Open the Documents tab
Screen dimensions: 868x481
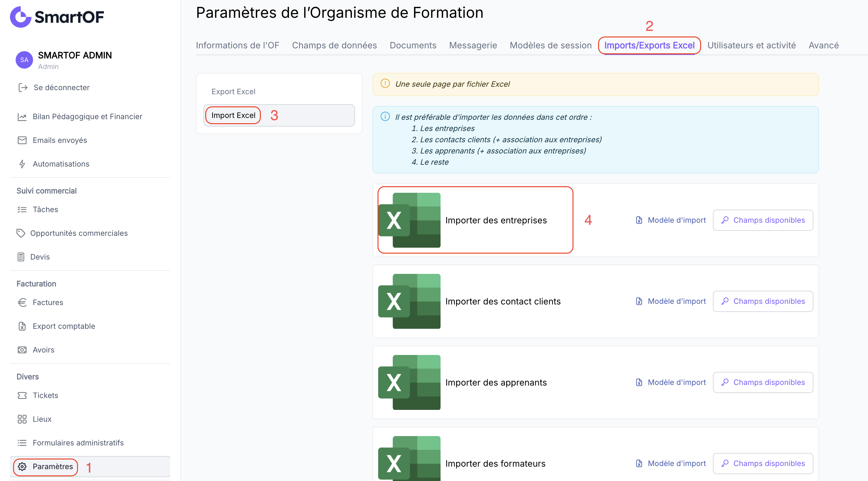click(x=413, y=45)
